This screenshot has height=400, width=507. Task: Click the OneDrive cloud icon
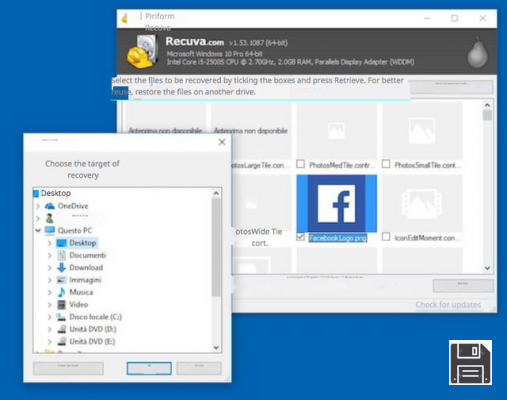[x=50, y=206]
